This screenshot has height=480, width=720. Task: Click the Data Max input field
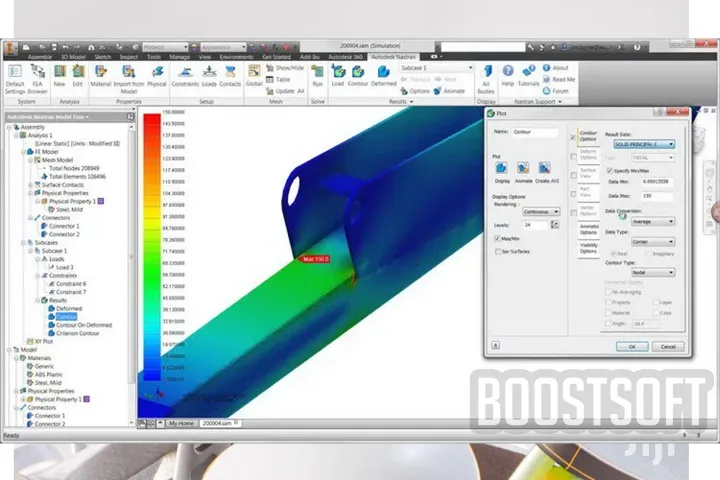[x=657, y=196]
